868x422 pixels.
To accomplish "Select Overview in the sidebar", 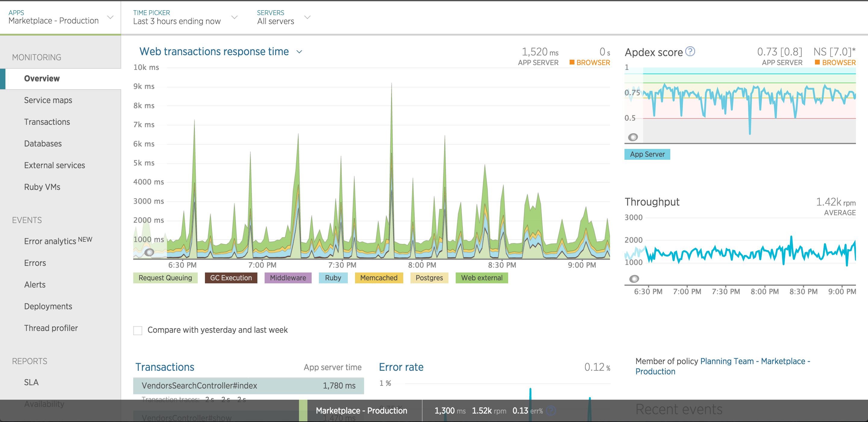I will pyautogui.click(x=61, y=79).
